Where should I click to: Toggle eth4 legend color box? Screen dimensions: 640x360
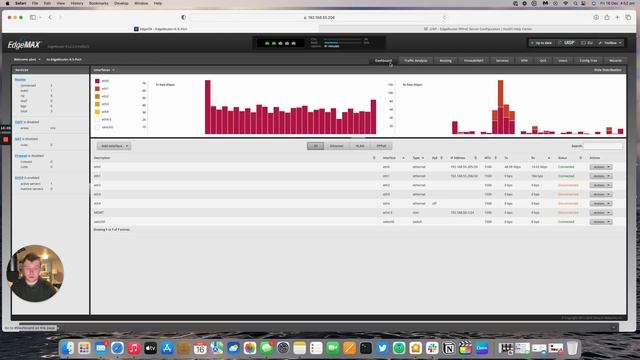click(x=97, y=112)
